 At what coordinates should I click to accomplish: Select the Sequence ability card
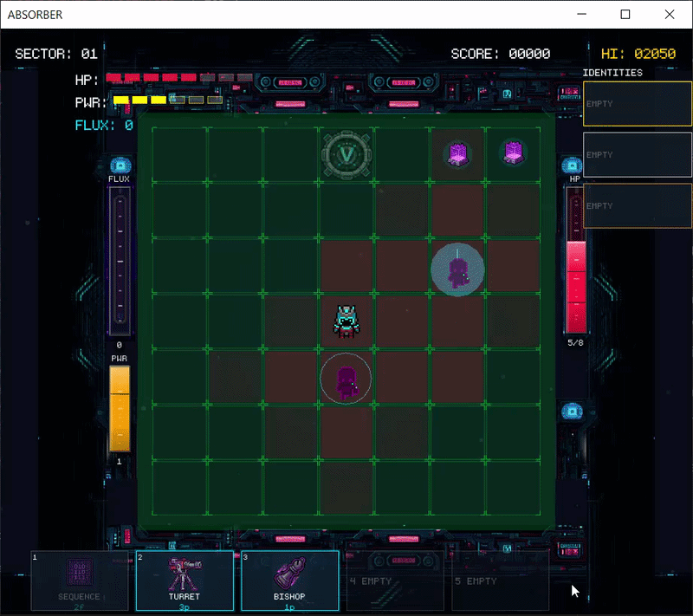[x=80, y=580]
